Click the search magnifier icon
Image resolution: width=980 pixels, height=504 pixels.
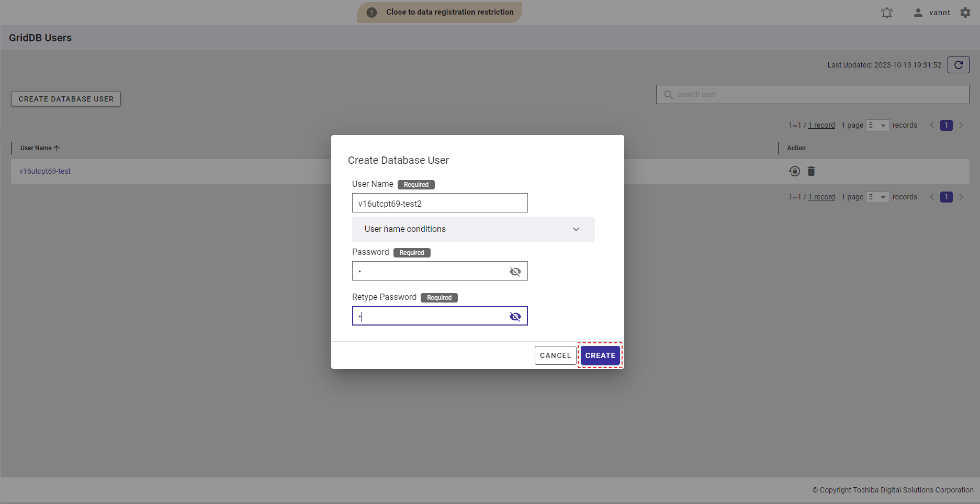(668, 95)
